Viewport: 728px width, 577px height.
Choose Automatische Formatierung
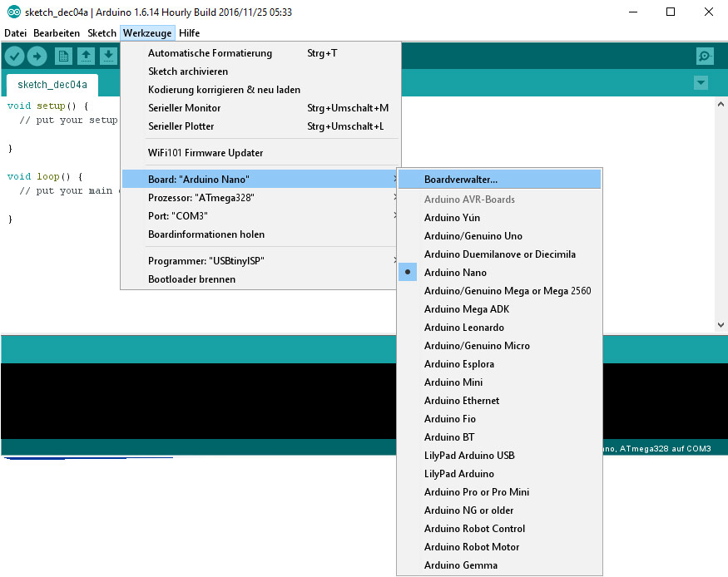tap(260, 53)
